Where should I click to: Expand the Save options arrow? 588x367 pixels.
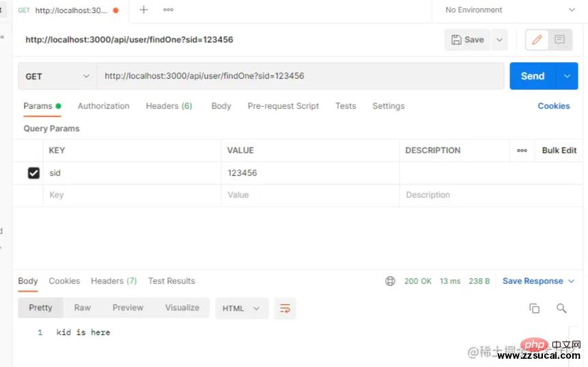coord(499,40)
